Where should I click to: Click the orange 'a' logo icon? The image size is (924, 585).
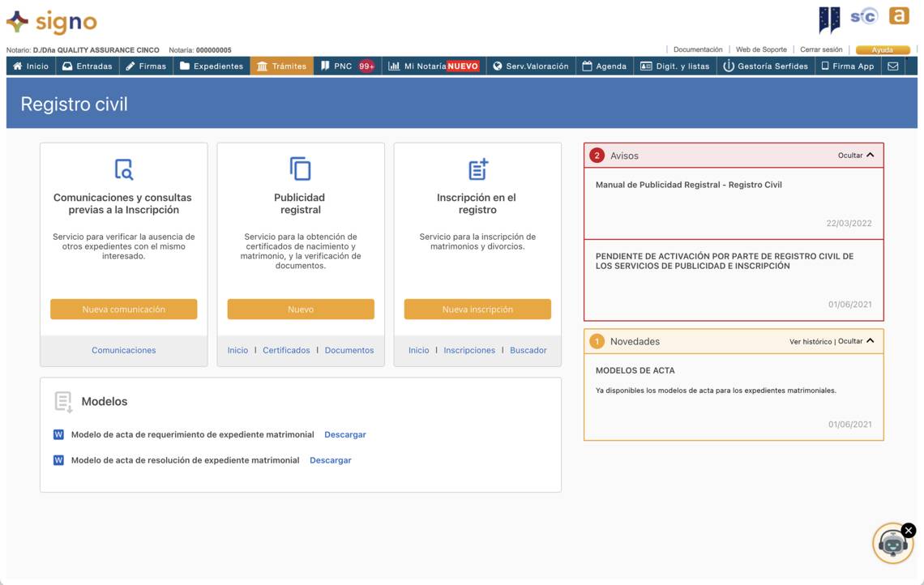click(x=898, y=16)
